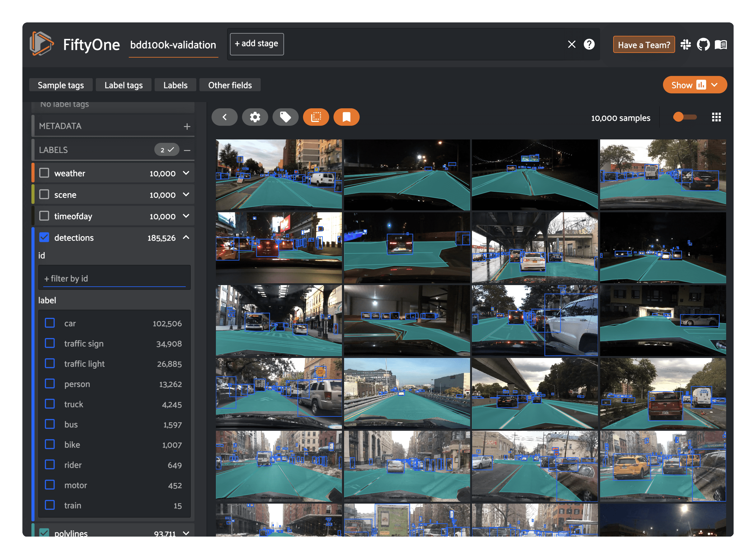Screen dimensions: 756x559
Task: Open the display options gear icon
Action: coord(255,117)
